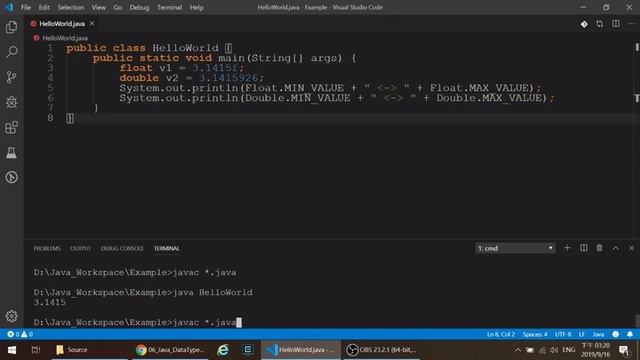640x360 pixels.
Task: Click in the terminal command line
Action: coord(137,322)
